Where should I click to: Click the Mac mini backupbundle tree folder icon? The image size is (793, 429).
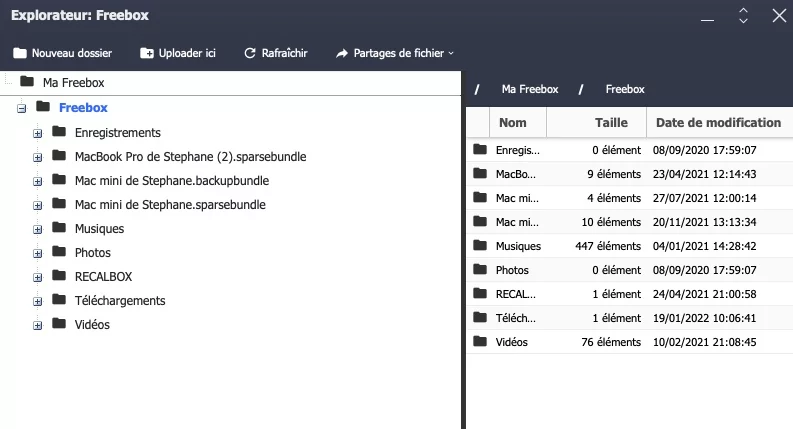click(x=59, y=179)
